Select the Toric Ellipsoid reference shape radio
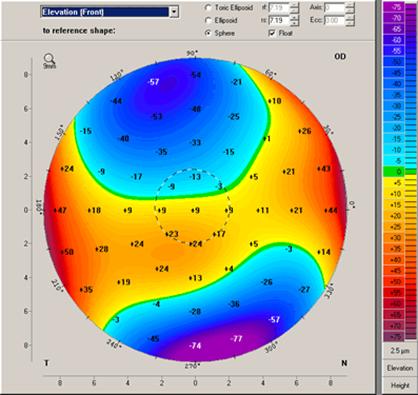Viewport: 418px width, 395px height. point(208,7)
